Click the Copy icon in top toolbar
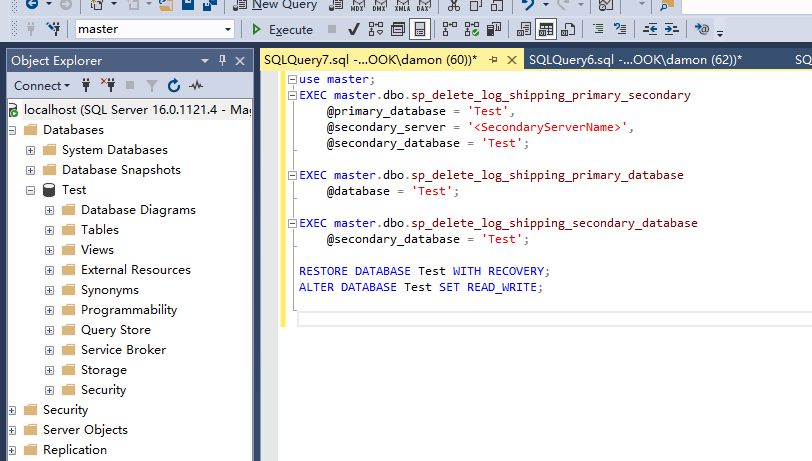This screenshot has width=812, height=461. click(x=475, y=5)
